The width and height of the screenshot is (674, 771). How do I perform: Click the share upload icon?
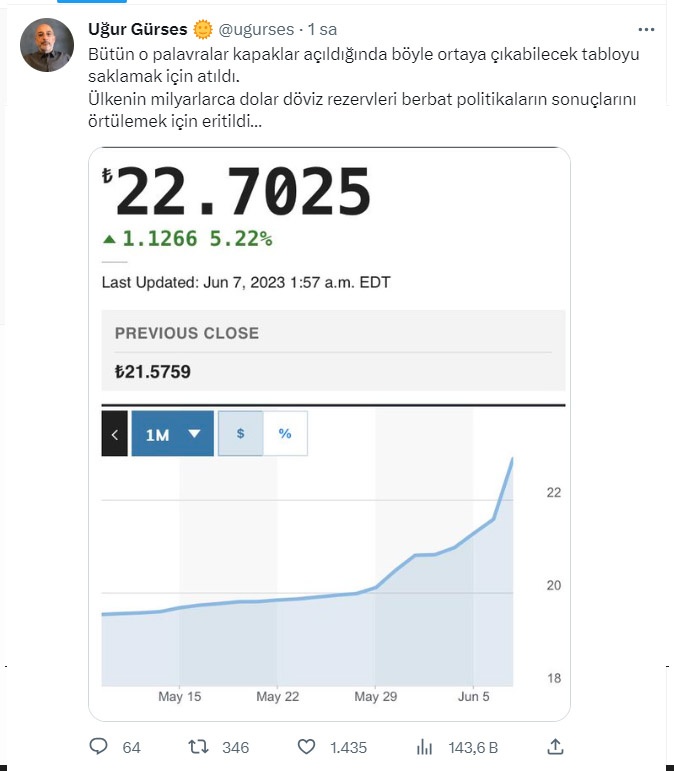(556, 747)
